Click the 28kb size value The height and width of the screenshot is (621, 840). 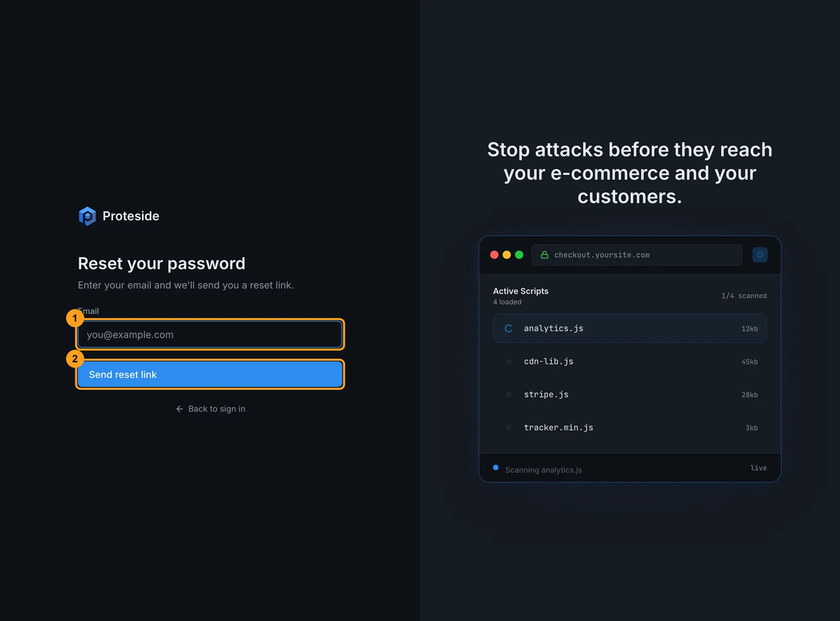pyautogui.click(x=749, y=395)
